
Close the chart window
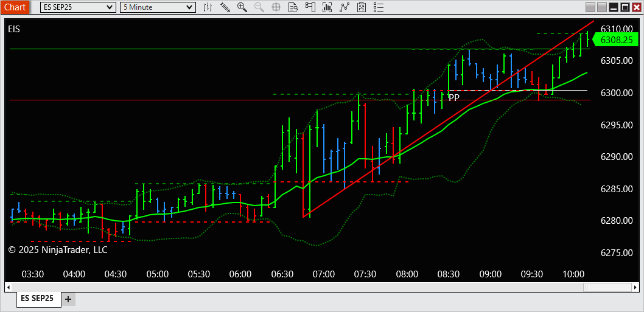click(637, 7)
